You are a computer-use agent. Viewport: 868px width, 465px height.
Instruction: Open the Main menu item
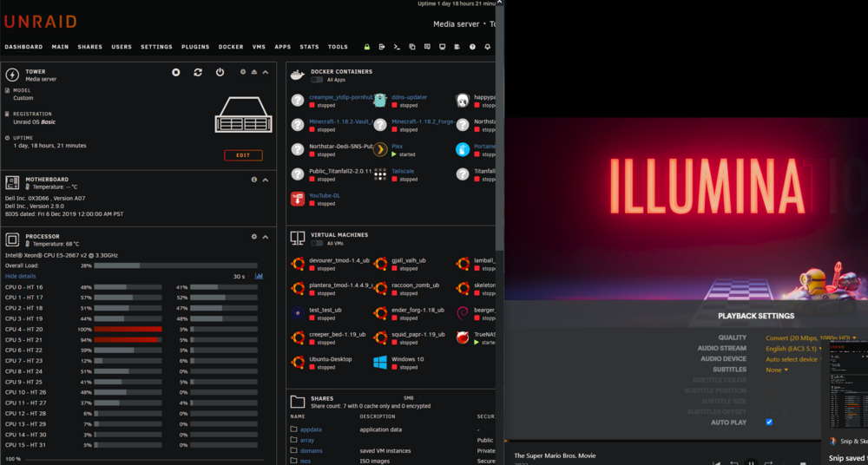coord(61,47)
